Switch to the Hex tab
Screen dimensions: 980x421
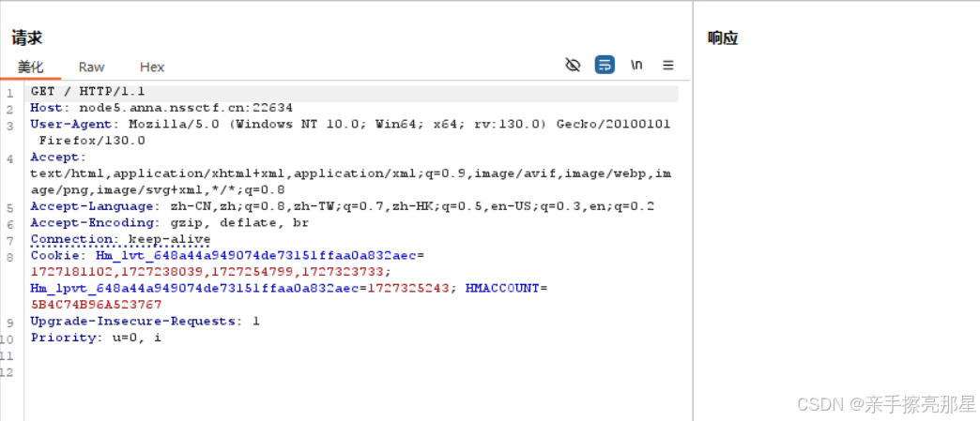click(x=152, y=67)
